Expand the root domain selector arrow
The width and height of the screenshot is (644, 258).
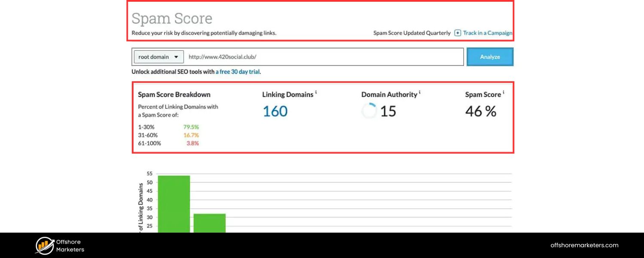tap(177, 56)
